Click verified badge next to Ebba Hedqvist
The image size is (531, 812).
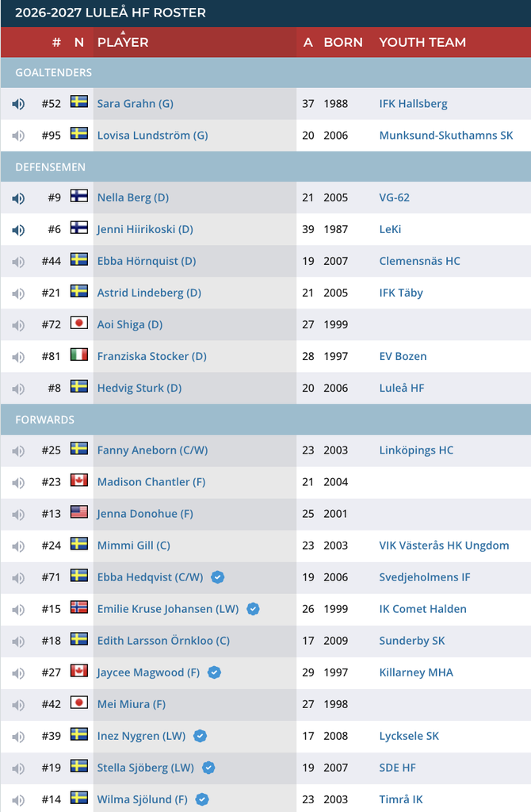[x=218, y=577]
